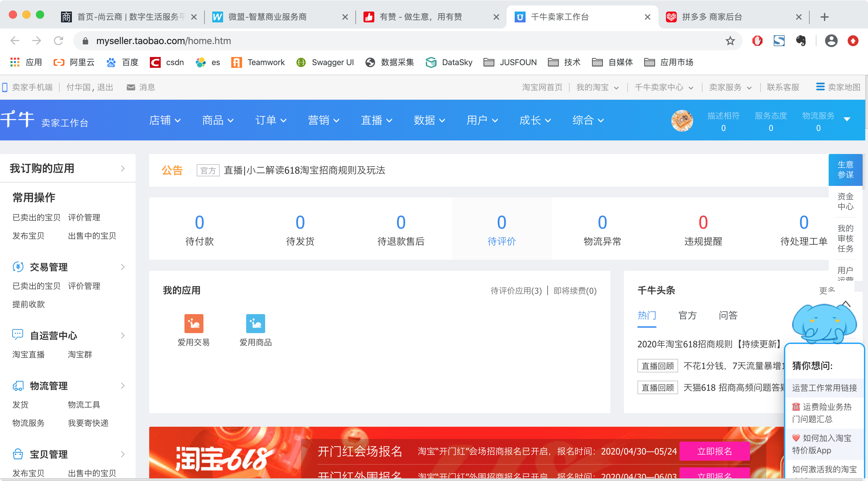
Task: Click the seller avatar picture in blue bar
Action: click(x=682, y=120)
